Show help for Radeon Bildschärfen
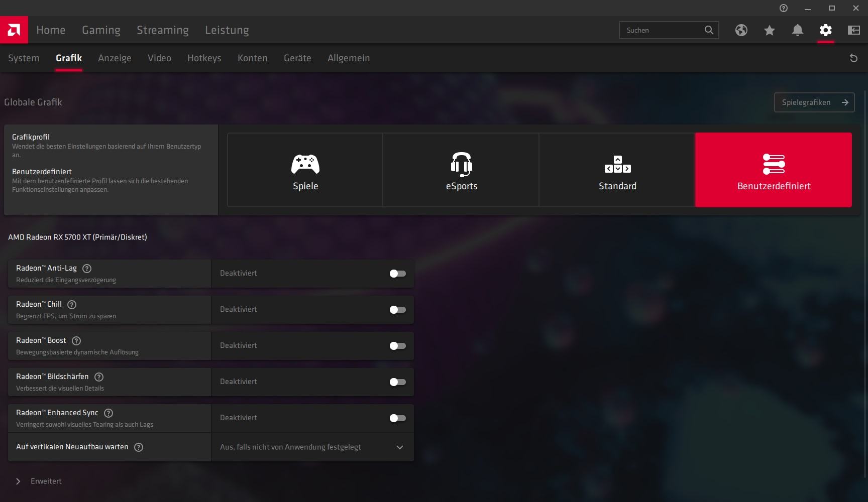 (99, 377)
